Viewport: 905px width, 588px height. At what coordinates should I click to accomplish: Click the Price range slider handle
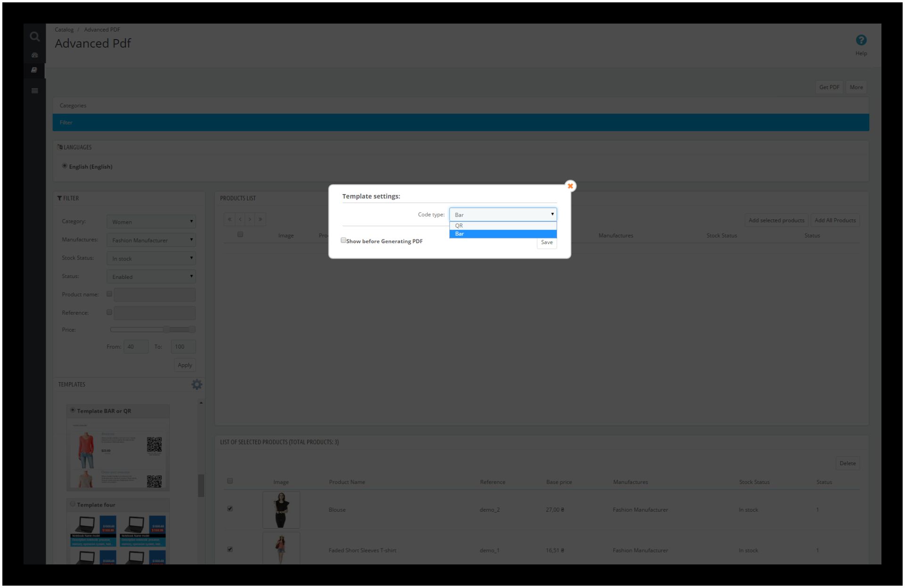click(x=166, y=329)
